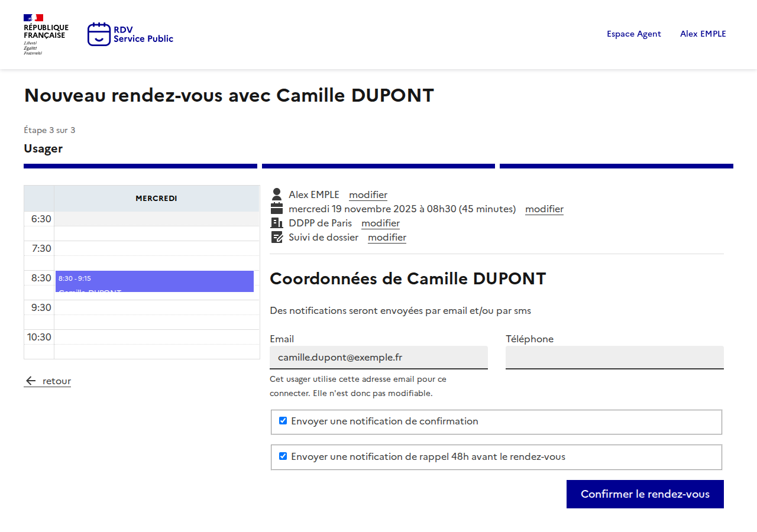Select the 8:30 - 9:15 calendar event
Screen dimensions: 757x532
[x=154, y=281]
